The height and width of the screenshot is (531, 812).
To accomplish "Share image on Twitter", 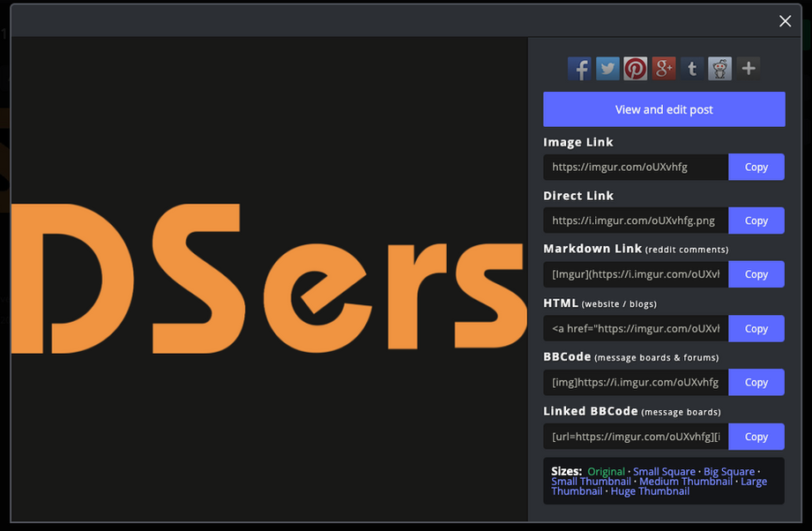I will 607,69.
